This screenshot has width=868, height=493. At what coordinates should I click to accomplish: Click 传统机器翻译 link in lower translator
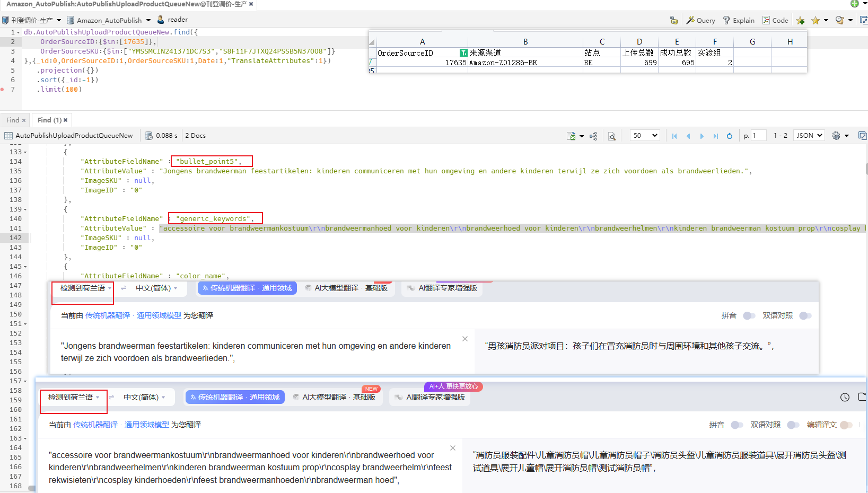[x=95, y=425]
